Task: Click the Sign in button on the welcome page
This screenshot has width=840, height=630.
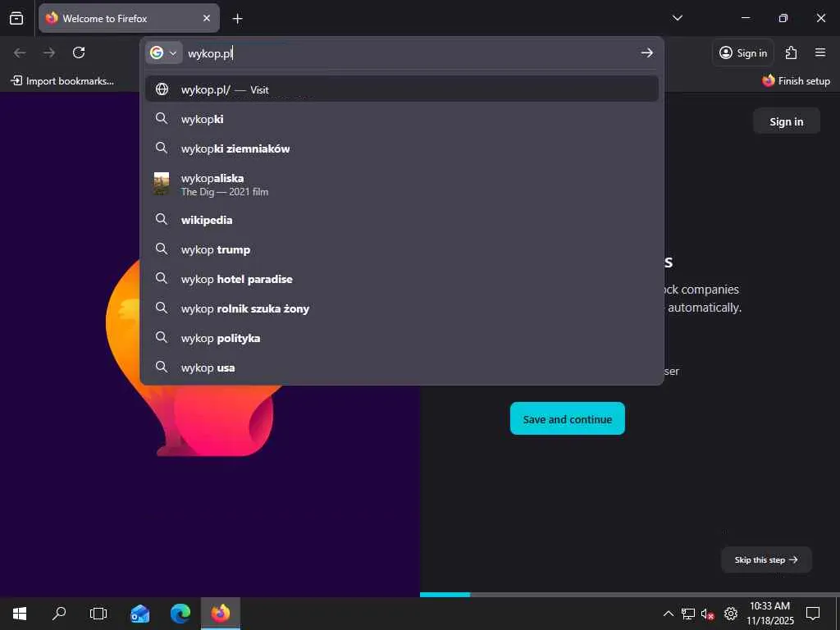Action: (786, 121)
